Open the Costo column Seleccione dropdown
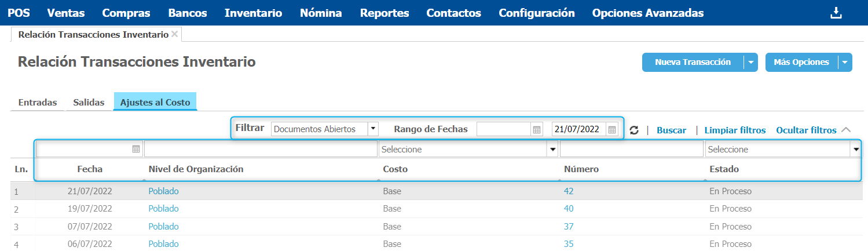This screenshot has width=868, height=251. pos(552,150)
